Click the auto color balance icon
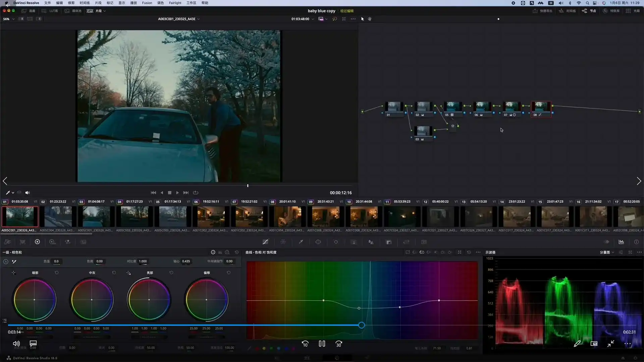The width and height of the screenshot is (644, 362). click(x=6, y=261)
